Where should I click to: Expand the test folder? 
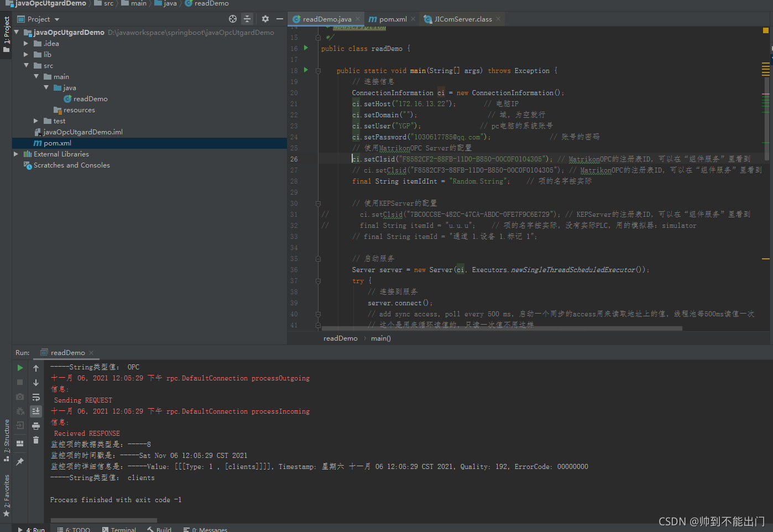click(x=36, y=121)
